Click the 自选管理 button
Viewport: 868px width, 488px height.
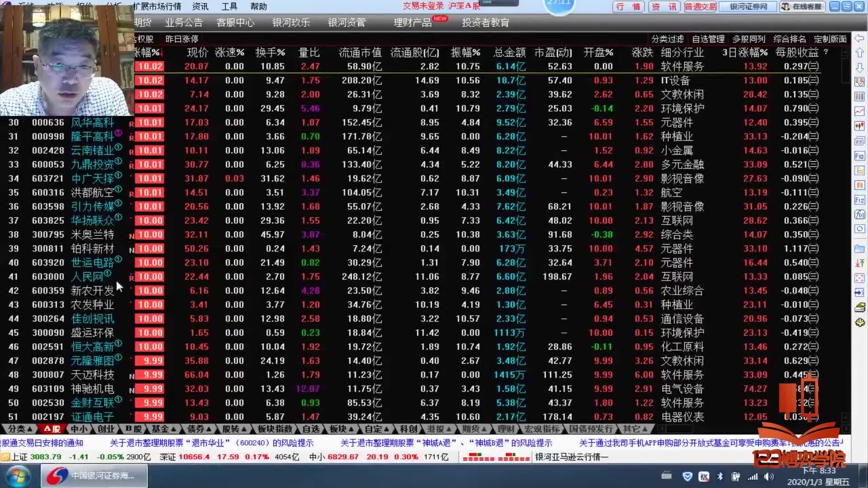click(708, 39)
